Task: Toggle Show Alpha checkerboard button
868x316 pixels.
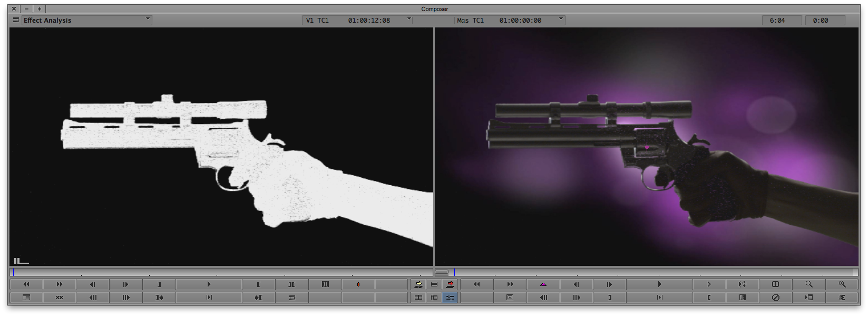Action: (x=742, y=298)
